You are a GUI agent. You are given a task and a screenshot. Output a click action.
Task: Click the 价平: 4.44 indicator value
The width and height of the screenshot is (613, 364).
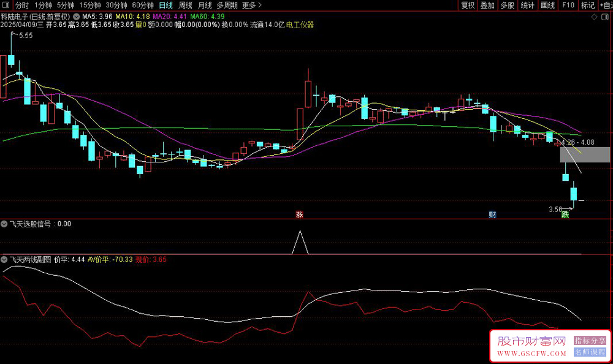click(69, 259)
